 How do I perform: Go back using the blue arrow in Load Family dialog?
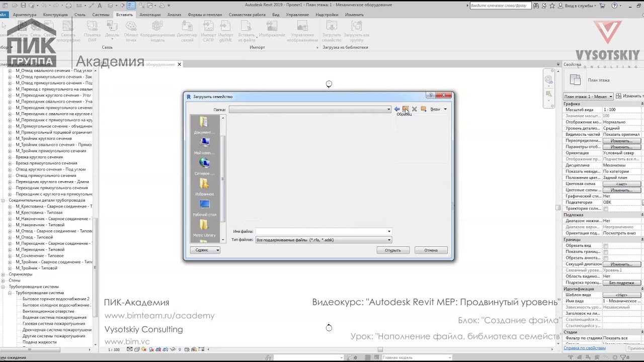[397, 109]
